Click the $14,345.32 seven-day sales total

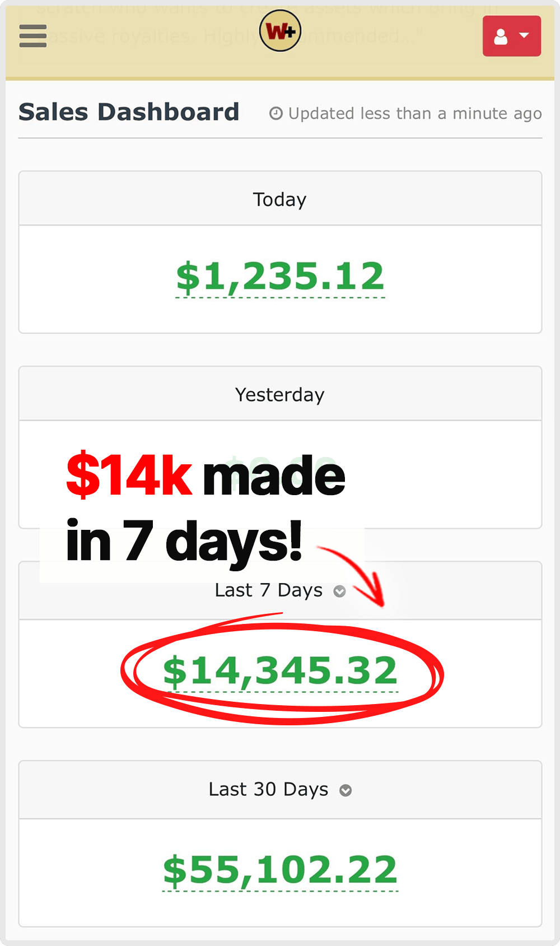tap(280, 670)
